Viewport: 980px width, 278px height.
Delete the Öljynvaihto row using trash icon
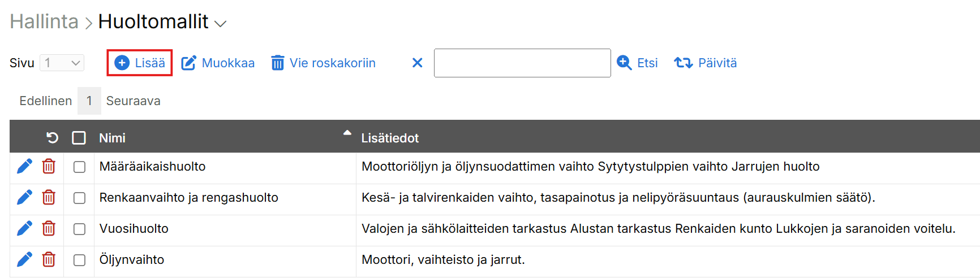pos(49,260)
